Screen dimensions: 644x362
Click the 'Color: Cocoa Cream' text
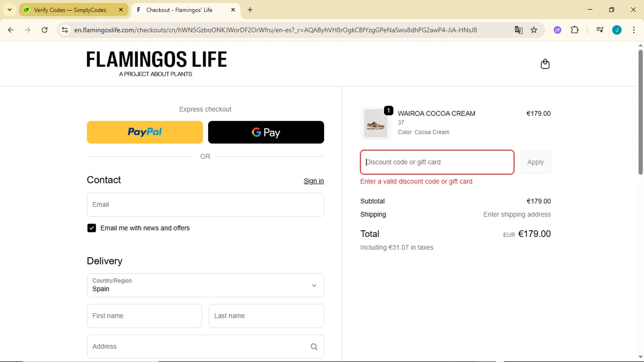tap(423, 132)
